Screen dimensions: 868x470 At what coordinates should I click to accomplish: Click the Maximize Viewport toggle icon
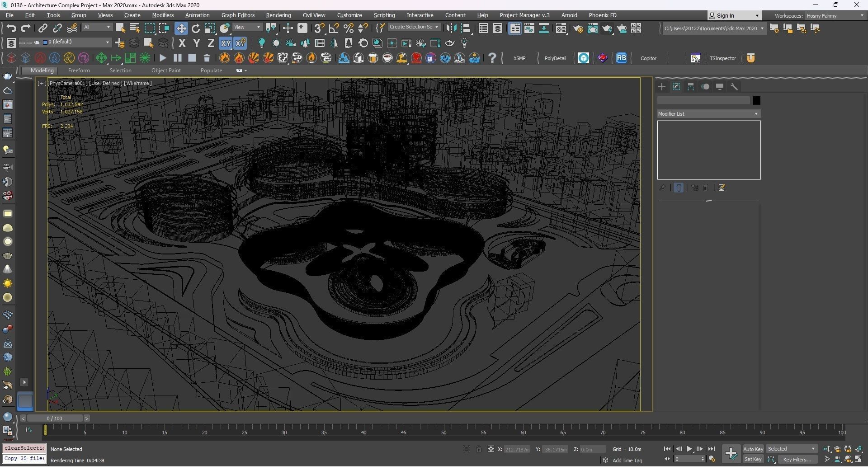pos(859,459)
